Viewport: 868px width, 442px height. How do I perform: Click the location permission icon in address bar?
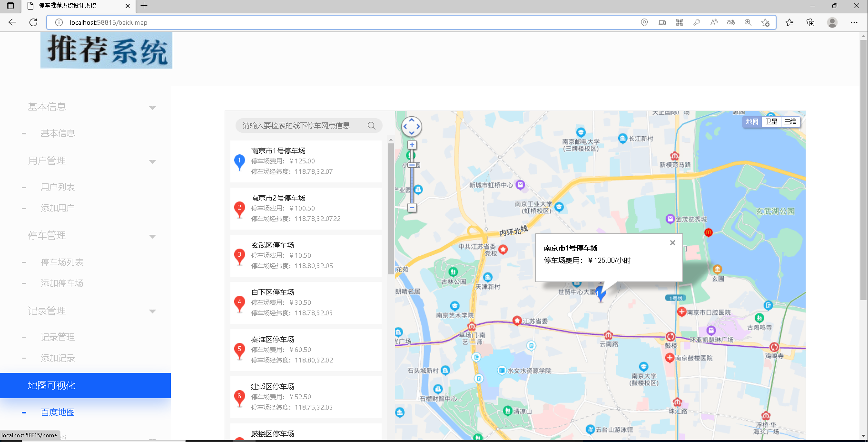[x=644, y=22]
